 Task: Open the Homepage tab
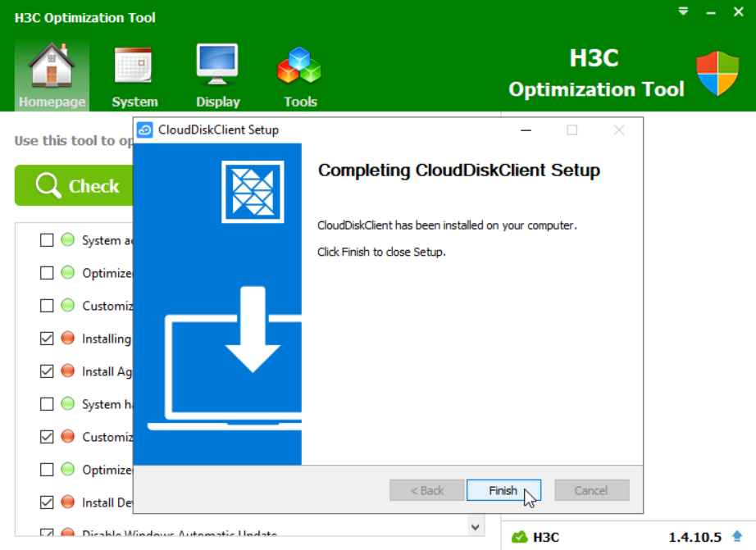tap(52, 75)
